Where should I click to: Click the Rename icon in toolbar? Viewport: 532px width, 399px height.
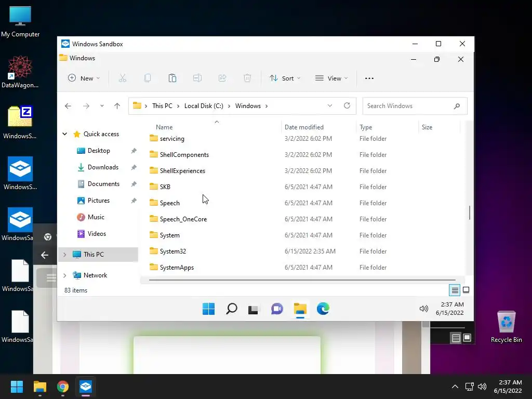(197, 78)
